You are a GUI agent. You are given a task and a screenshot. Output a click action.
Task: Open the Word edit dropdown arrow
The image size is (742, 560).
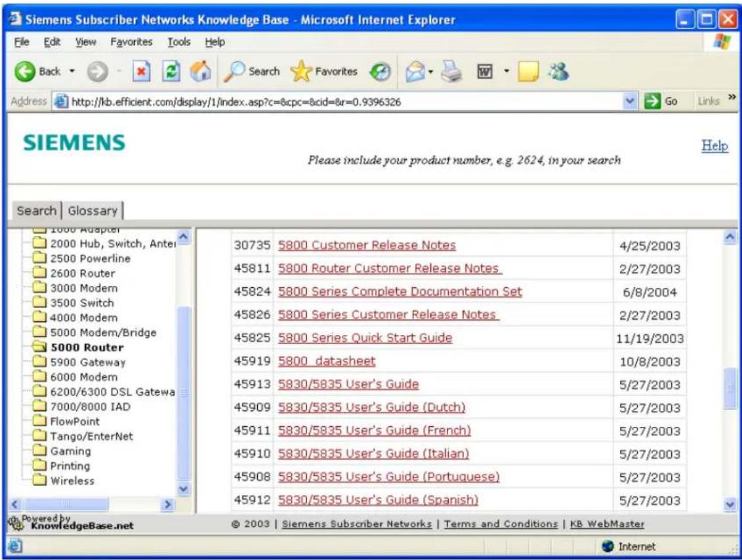(x=506, y=72)
